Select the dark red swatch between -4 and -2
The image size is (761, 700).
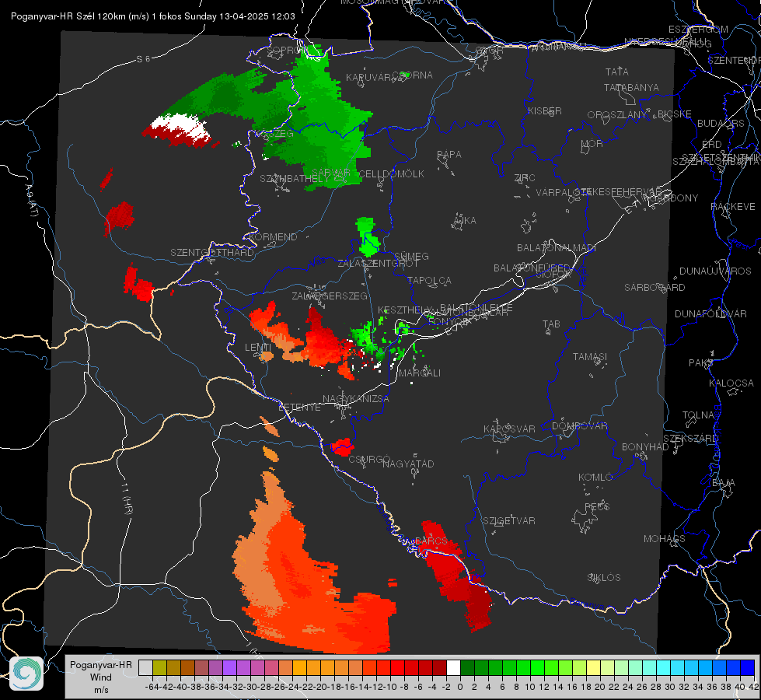point(440,667)
